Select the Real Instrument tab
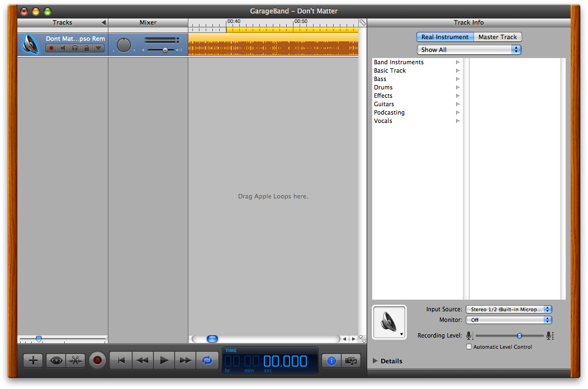This screenshot has width=588, height=389. pos(445,37)
